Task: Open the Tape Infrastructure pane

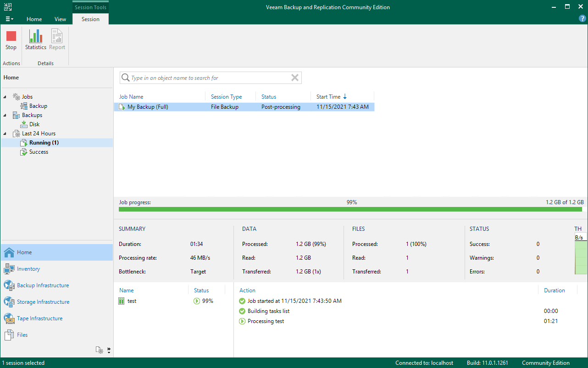Action: [56, 318]
